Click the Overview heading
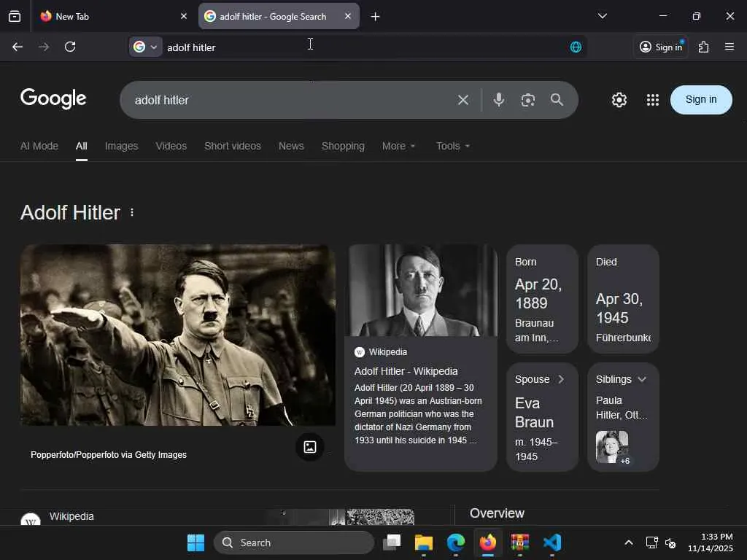The height and width of the screenshot is (560, 747). pos(497,513)
